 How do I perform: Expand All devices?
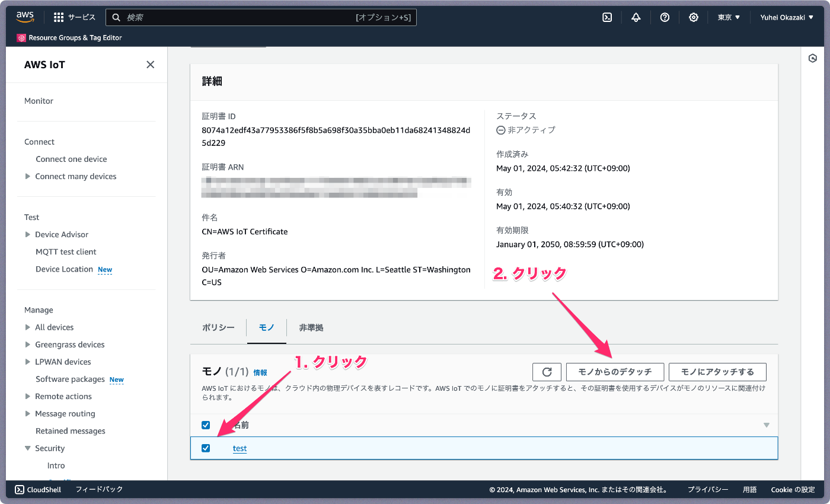coord(28,327)
